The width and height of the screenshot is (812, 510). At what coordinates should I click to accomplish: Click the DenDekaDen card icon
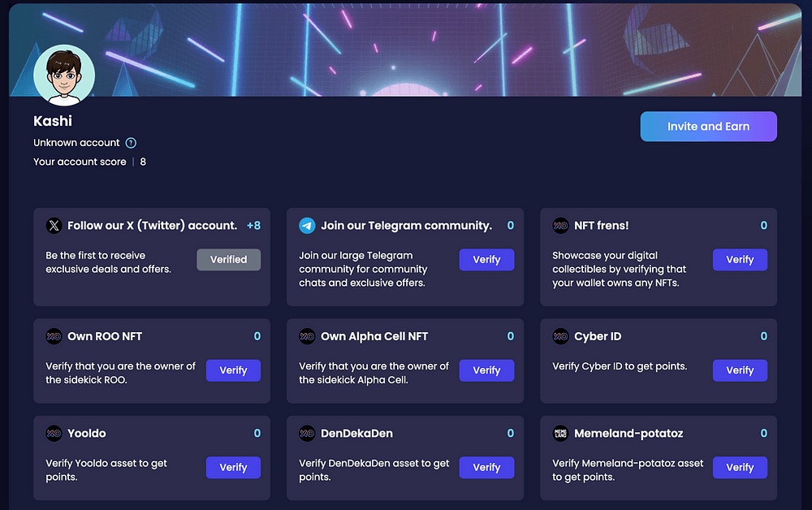(307, 434)
